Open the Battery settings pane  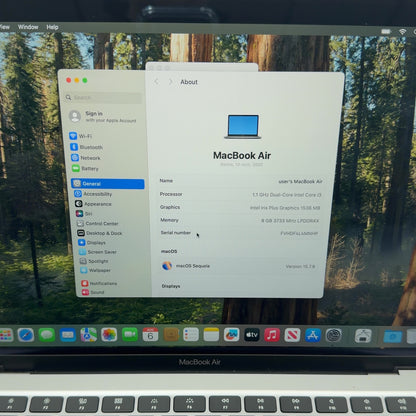(85, 168)
